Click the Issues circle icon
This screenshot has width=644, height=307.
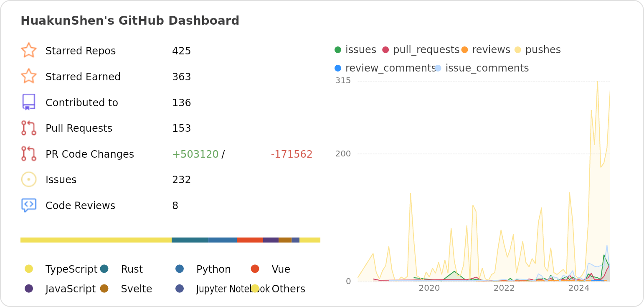point(29,179)
